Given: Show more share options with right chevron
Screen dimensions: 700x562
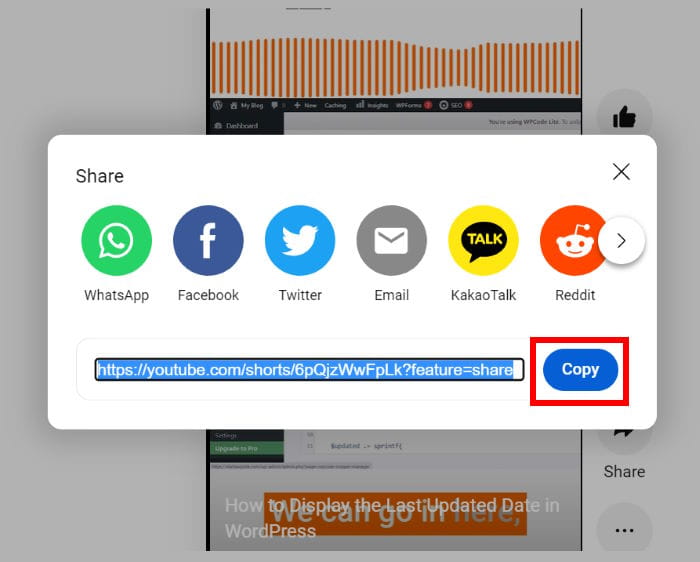Looking at the screenshot, I should (x=621, y=241).
